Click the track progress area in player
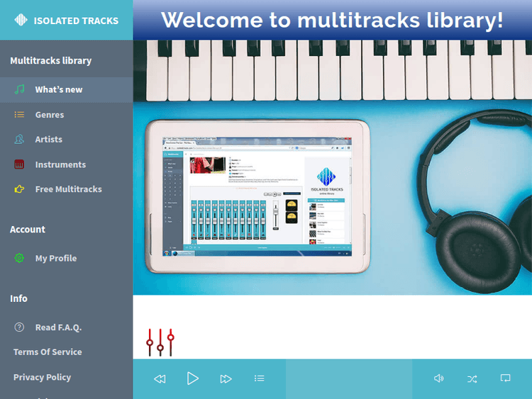532x399 pixels. click(348, 379)
